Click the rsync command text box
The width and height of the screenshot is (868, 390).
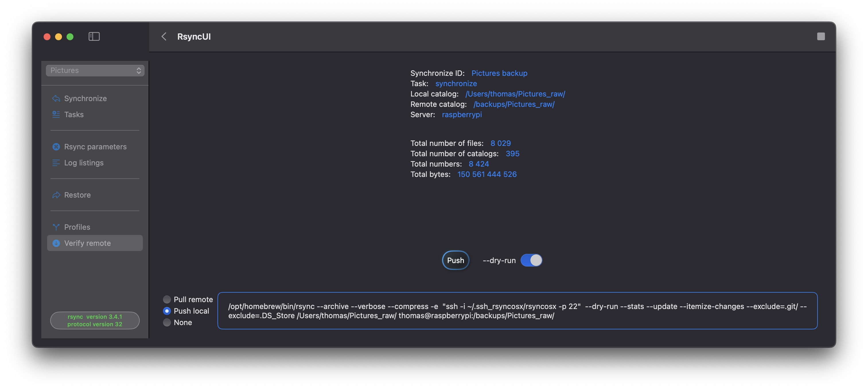[517, 311]
